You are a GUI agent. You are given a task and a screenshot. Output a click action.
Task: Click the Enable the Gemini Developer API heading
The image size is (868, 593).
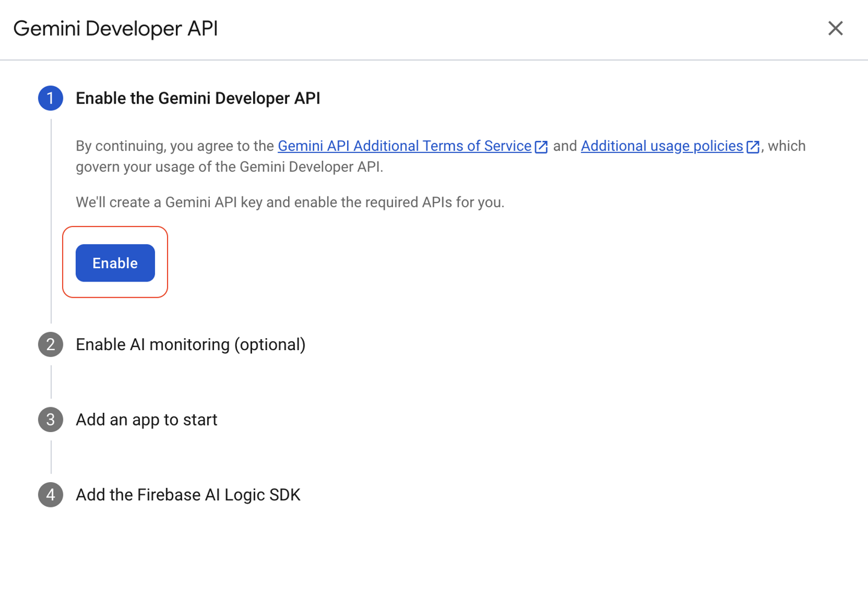[198, 98]
